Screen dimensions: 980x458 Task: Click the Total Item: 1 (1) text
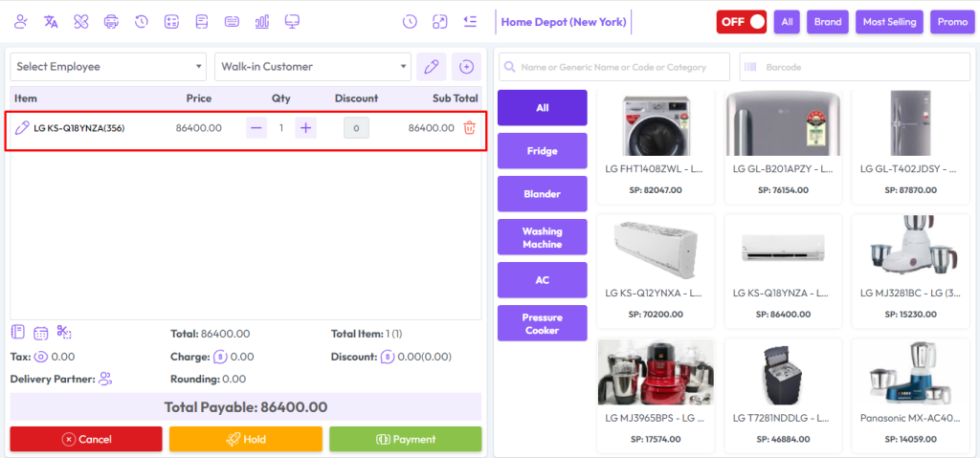[367, 335]
